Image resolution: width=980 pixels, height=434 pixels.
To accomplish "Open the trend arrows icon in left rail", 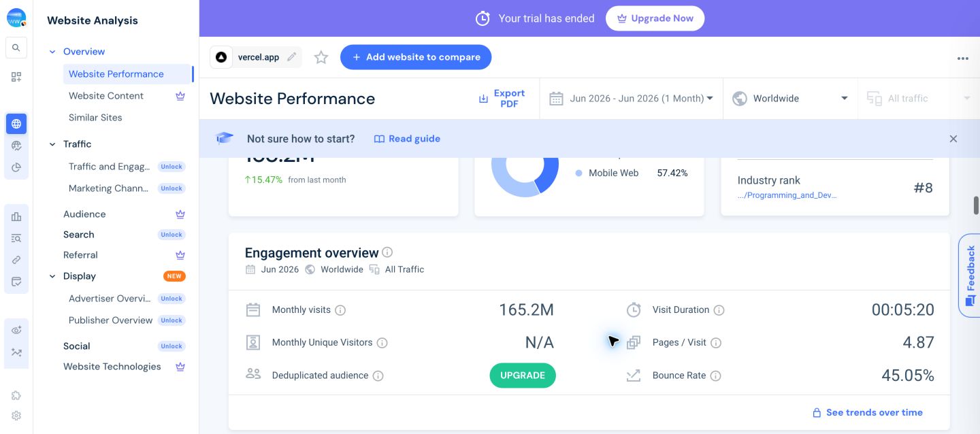I will (16, 352).
